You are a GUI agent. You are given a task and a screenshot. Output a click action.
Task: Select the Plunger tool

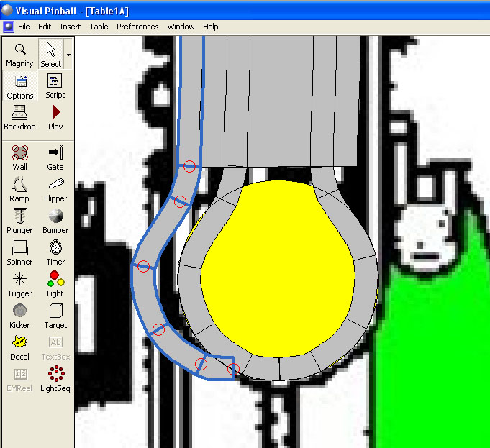20,221
